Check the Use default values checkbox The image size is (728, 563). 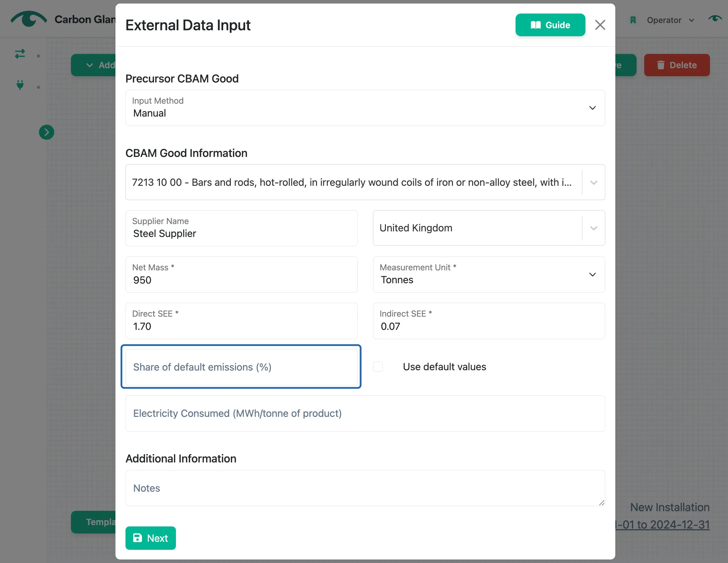378,366
